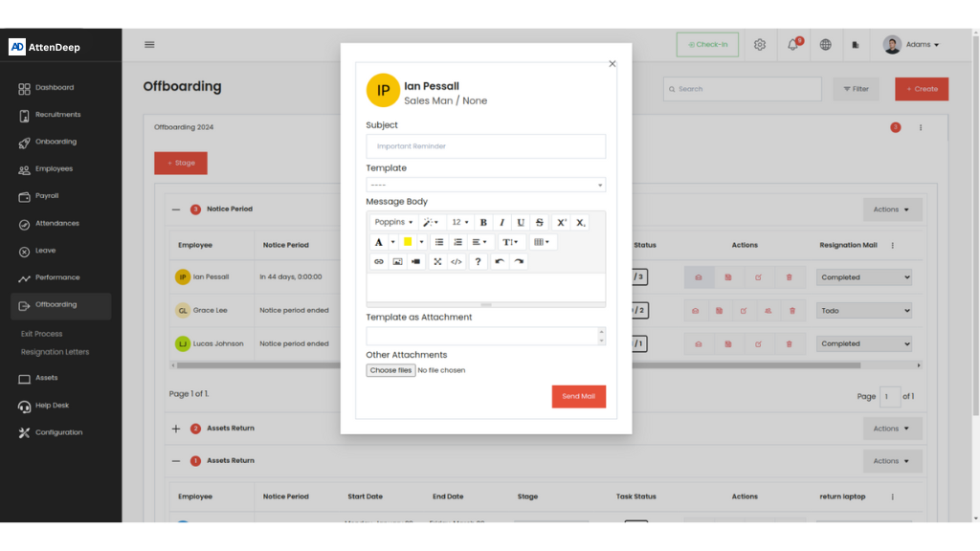Screen dimensions: 980x551
Task: Click the Send Mail button
Action: pos(578,396)
